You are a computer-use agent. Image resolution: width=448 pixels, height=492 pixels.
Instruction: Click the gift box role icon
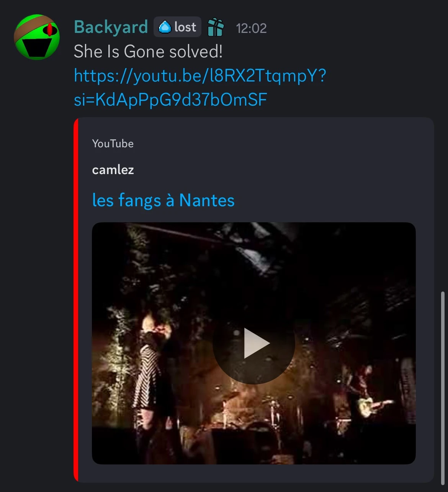[216, 28]
